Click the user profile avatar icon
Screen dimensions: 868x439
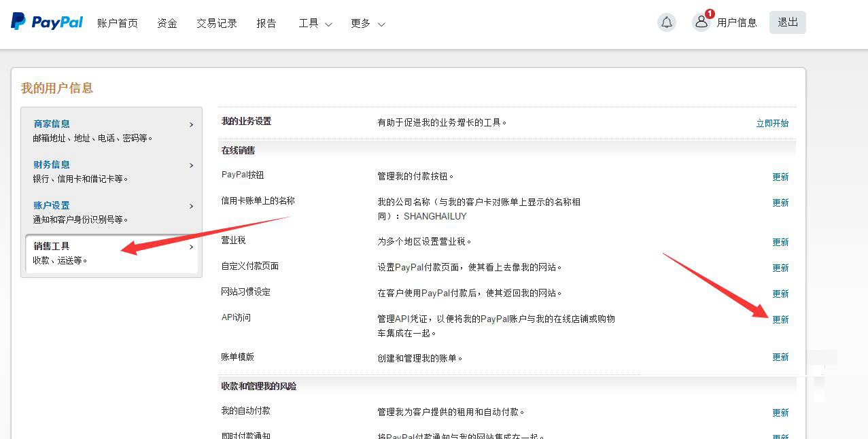[701, 22]
